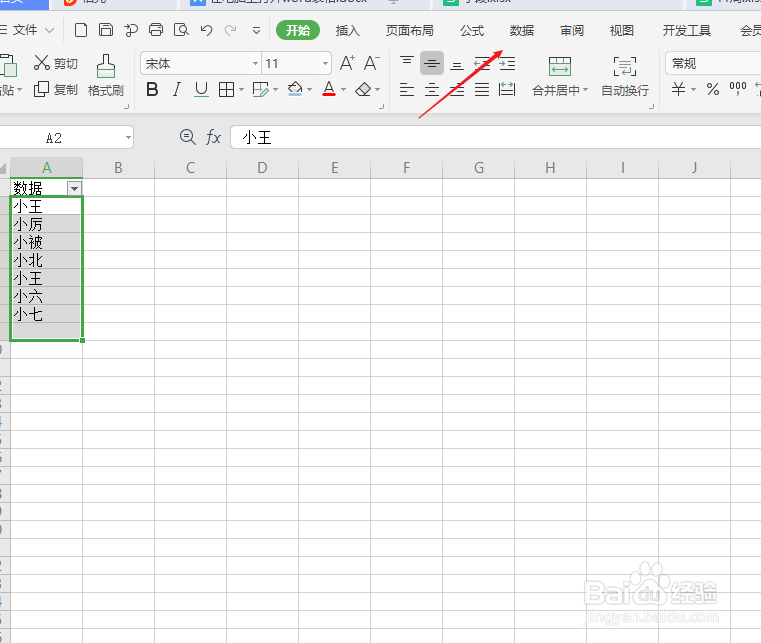Apply currency format ￥ icon
Screen dimensions: 761x643
click(678, 89)
